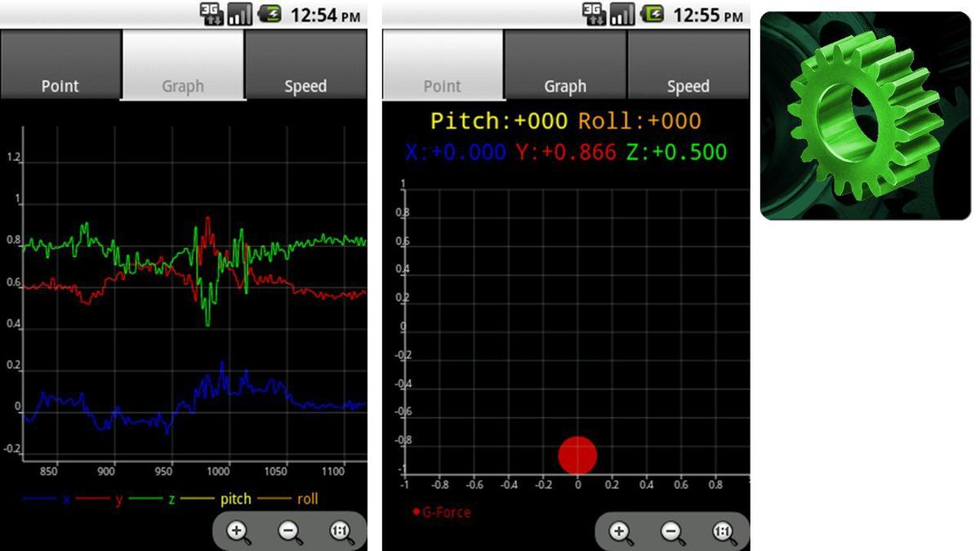This screenshot has width=980, height=551.
Task: Tap the red G-Force dot on the plot
Action: pos(577,455)
